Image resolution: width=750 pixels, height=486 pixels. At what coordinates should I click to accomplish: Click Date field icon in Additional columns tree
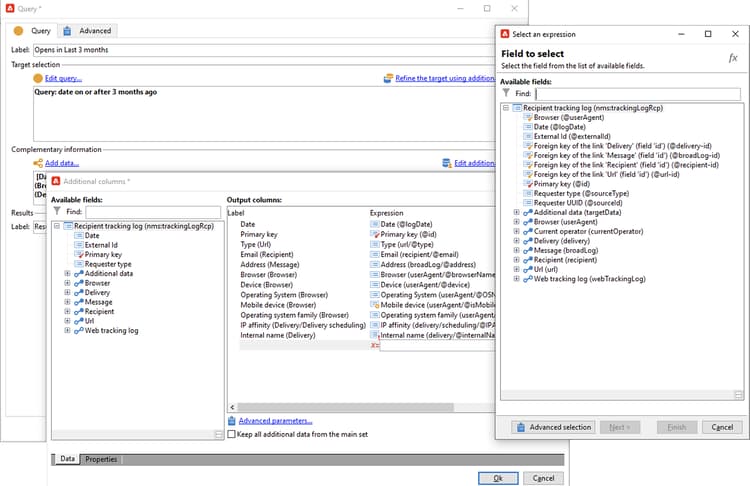point(79,236)
